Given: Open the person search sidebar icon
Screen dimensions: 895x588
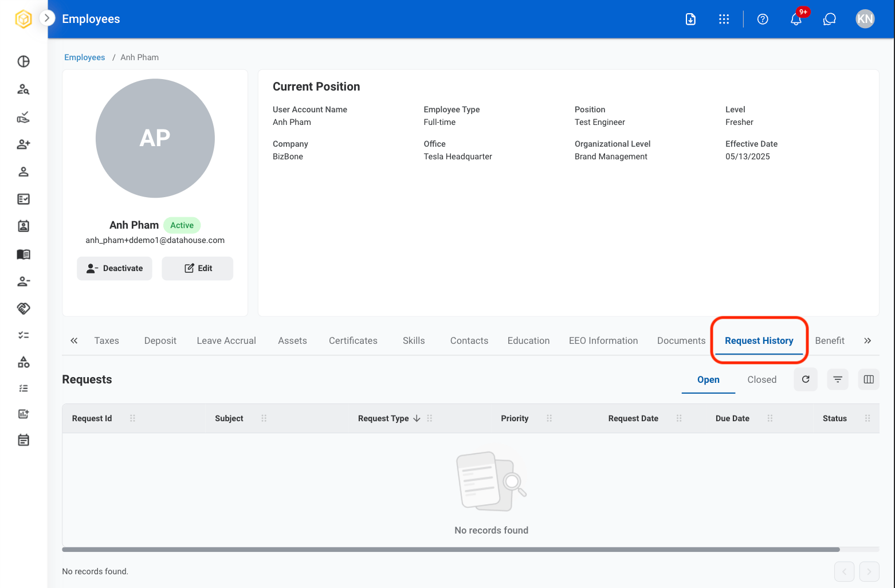Looking at the screenshot, I should (23, 89).
